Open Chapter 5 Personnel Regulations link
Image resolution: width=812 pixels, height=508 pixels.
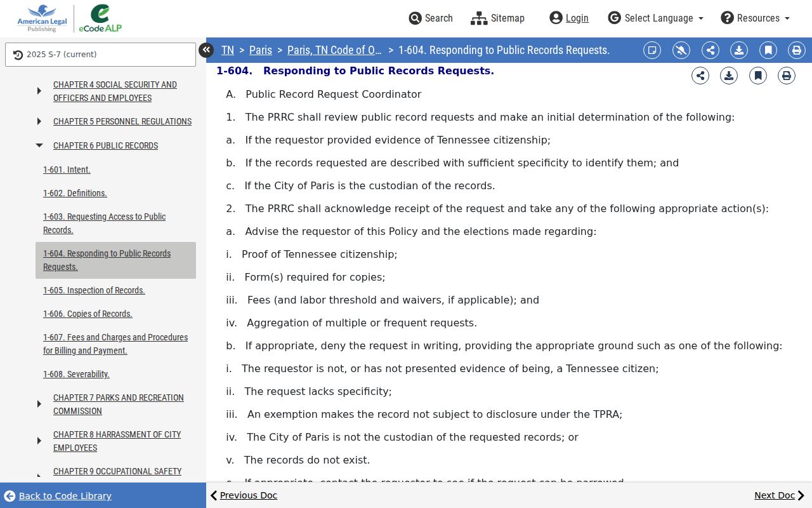[x=122, y=121]
